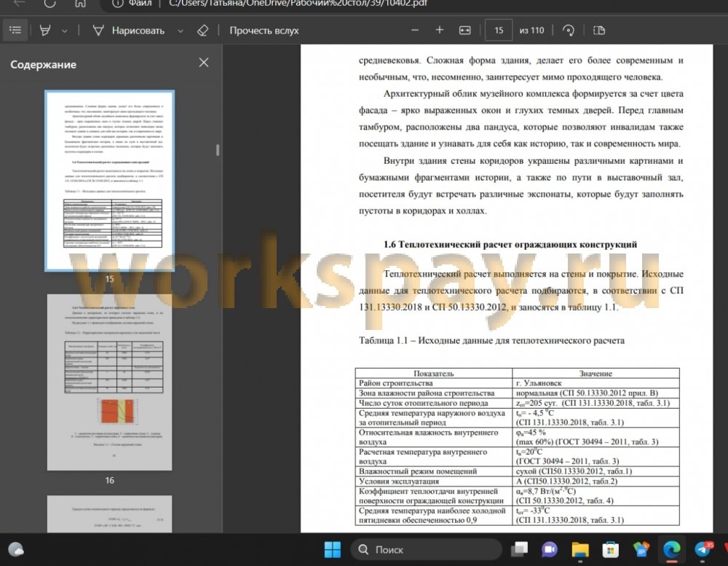Screen dimensions: 728x566
Task: Open Task View from the taskbar
Action: pyautogui.click(x=520, y=550)
